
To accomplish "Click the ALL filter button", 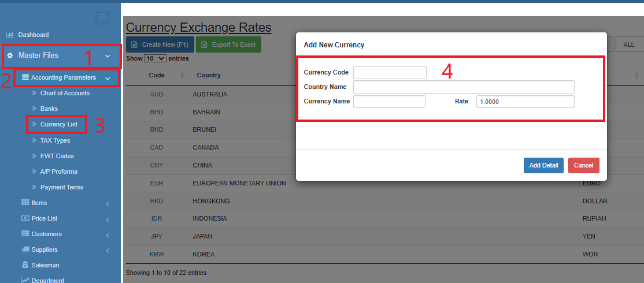I will pyautogui.click(x=629, y=44).
